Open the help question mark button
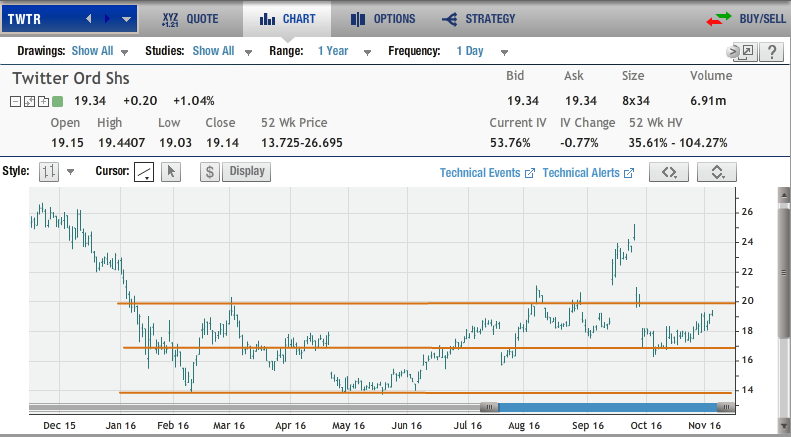Image resolution: width=791 pixels, height=437 pixels. (772, 52)
